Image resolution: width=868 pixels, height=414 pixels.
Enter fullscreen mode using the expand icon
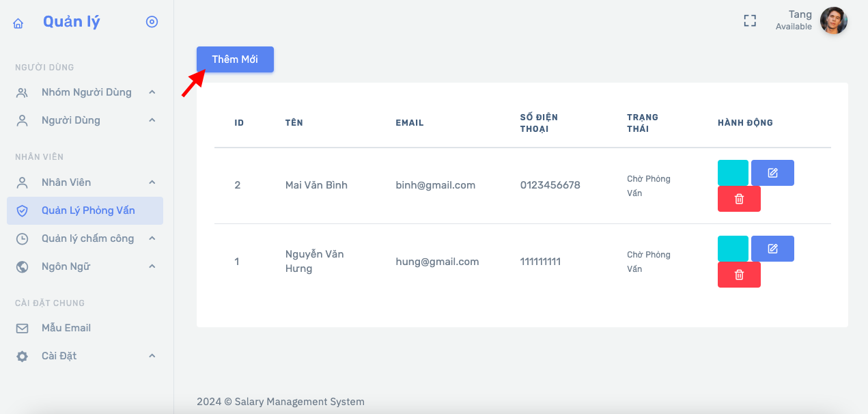750,20
